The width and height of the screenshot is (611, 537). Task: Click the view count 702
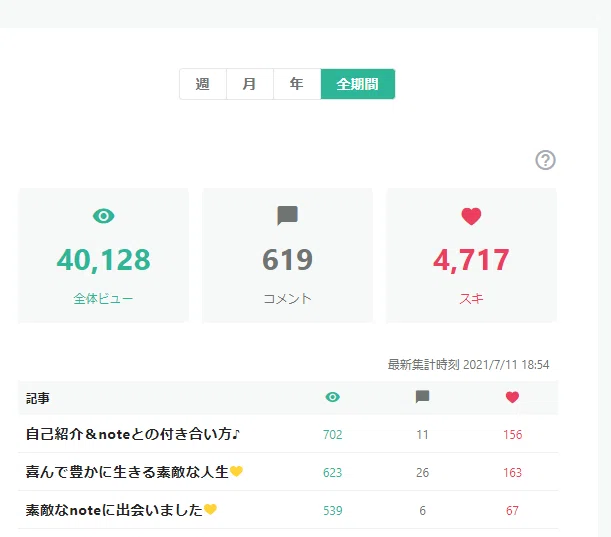coord(332,435)
